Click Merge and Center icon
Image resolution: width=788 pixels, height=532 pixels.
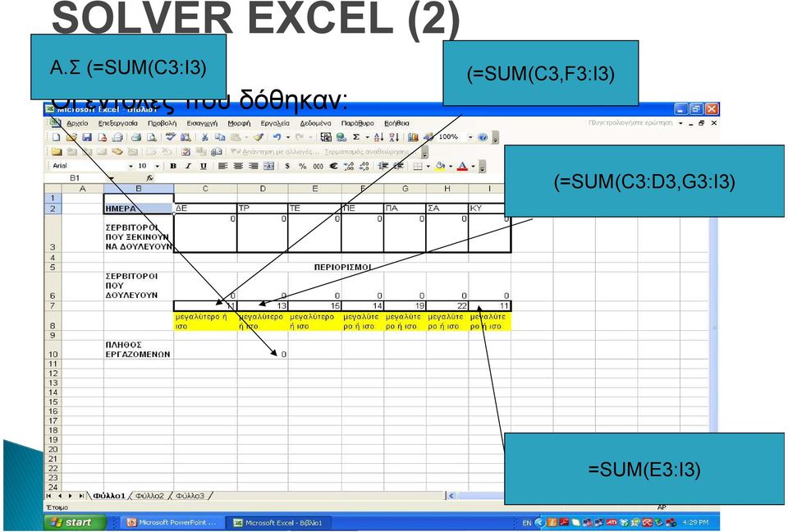coord(269,166)
